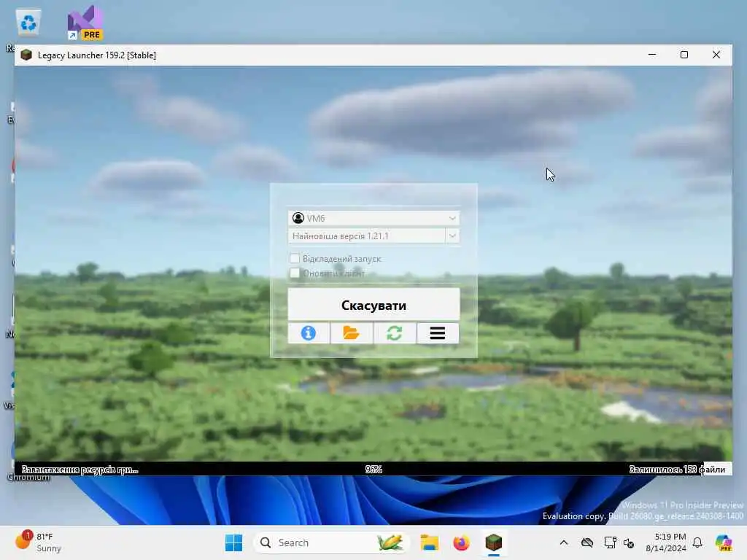The height and width of the screenshot is (560, 747).
Task: Click the OneDrive cloud tray icon
Action: tap(587, 542)
